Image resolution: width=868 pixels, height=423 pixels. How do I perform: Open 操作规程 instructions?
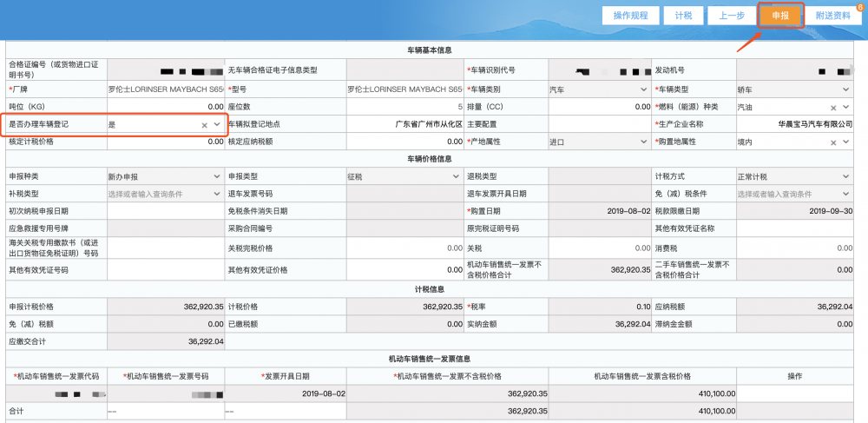click(630, 16)
